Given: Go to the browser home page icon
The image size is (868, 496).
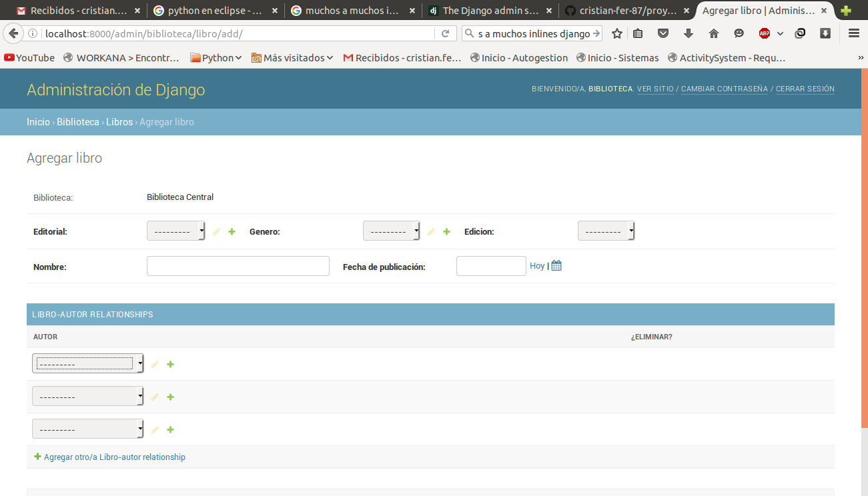Looking at the screenshot, I should 714,33.
